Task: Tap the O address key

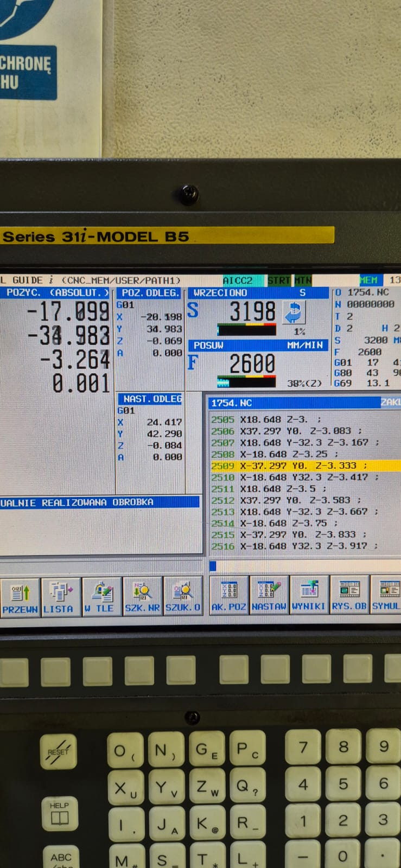Action: (125, 751)
